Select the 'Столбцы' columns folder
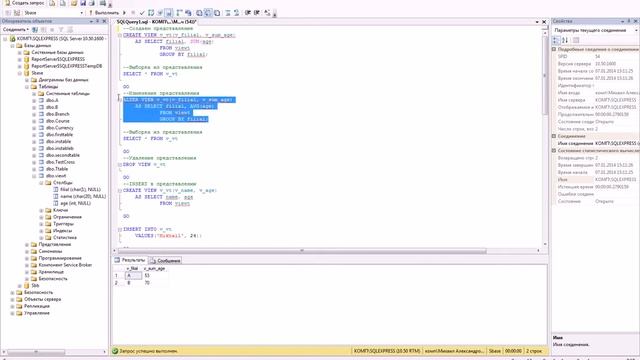 tap(62, 183)
